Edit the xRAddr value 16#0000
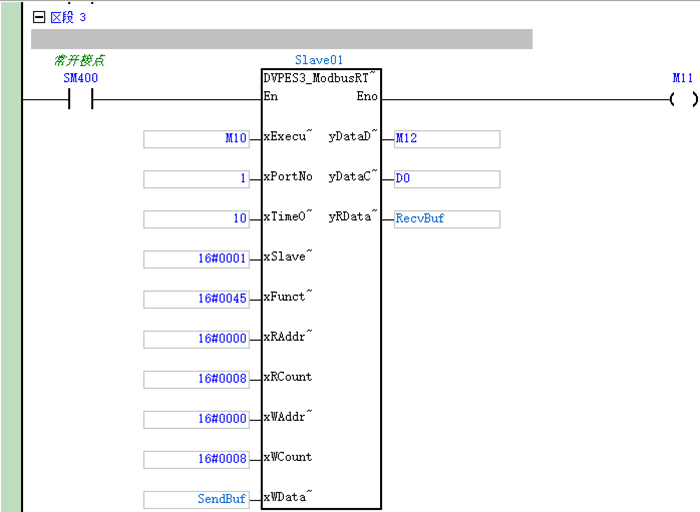The height and width of the screenshot is (512, 700). [196, 339]
